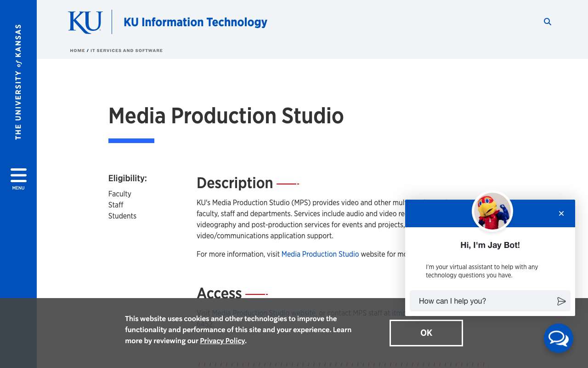This screenshot has width=588, height=368.
Task: Click the Access section heading
Action: [x=219, y=293]
